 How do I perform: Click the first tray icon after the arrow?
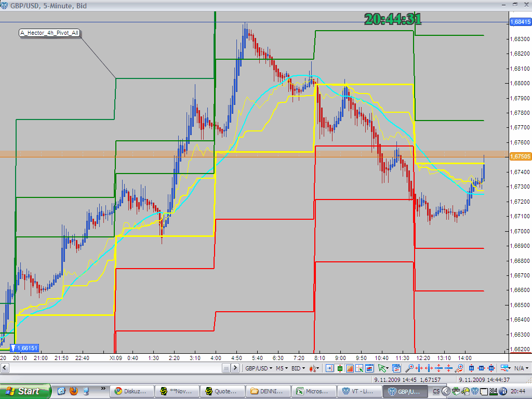coord(456,391)
